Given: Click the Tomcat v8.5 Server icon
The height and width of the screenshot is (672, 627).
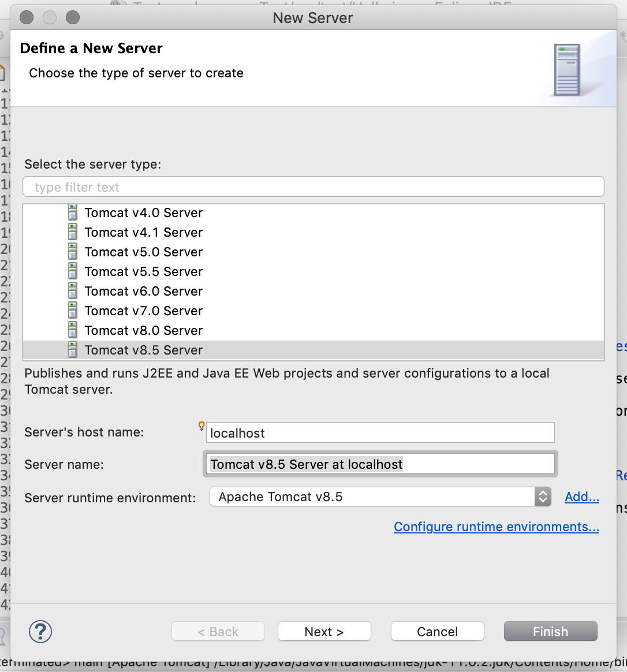Looking at the screenshot, I should tap(73, 350).
